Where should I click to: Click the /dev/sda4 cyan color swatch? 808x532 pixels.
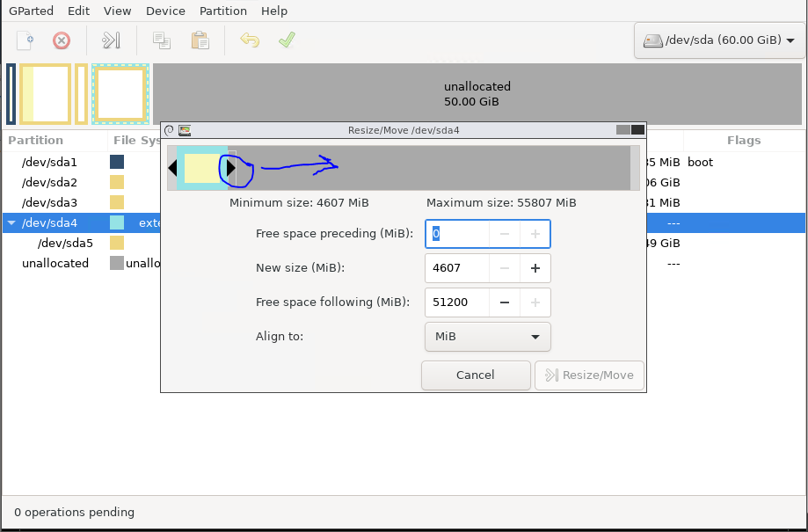[x=117, y=222]
